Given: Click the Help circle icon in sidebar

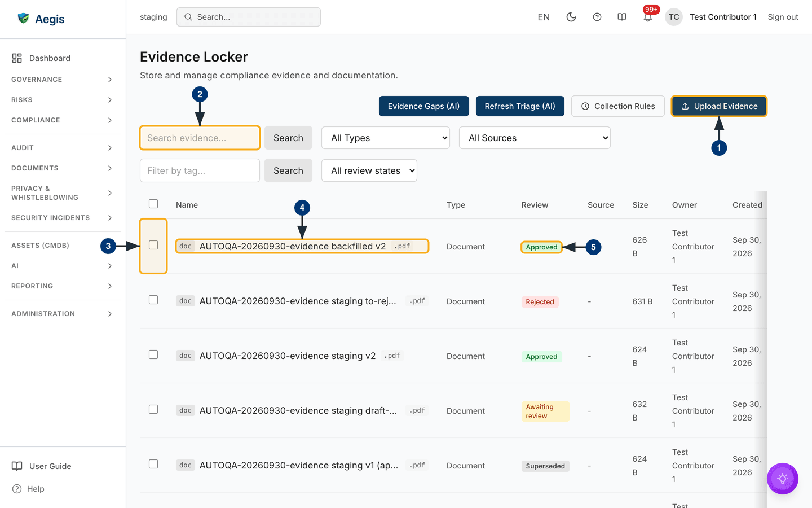Looking at the screenshot, I should [17, 489].
